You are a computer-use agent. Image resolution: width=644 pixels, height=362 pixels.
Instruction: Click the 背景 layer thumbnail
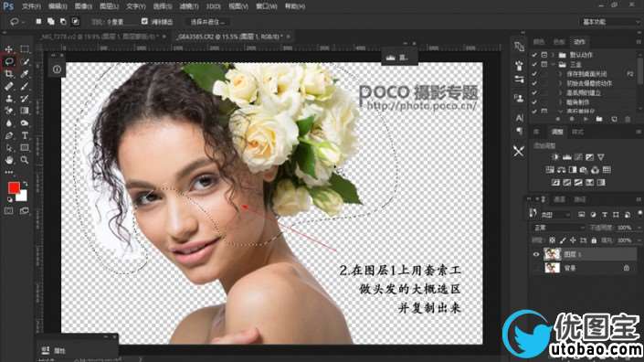[552, 268]
